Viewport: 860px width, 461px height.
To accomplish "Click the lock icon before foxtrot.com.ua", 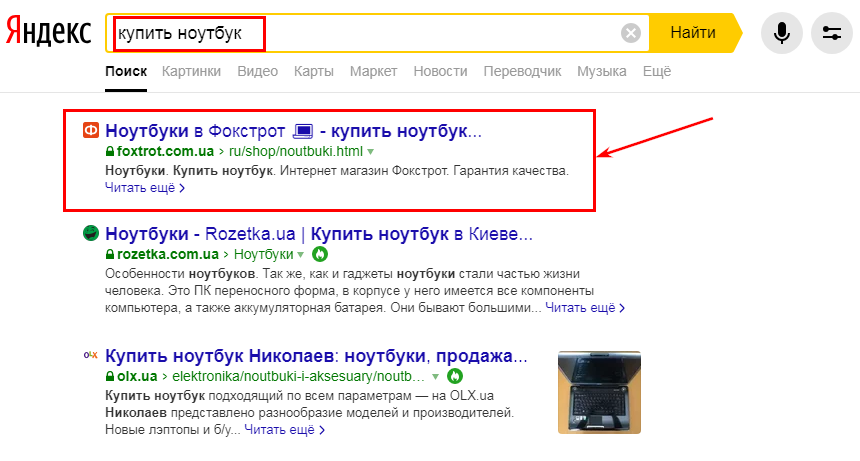I will click(110, 151).
